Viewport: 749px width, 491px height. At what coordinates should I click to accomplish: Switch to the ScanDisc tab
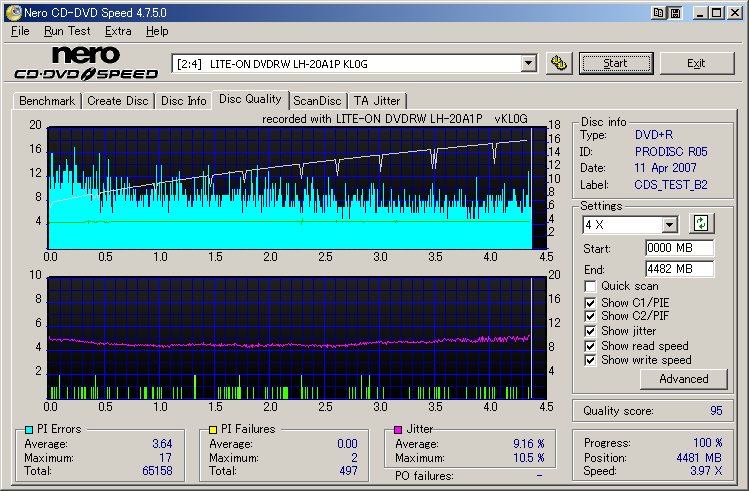[317, 101]
